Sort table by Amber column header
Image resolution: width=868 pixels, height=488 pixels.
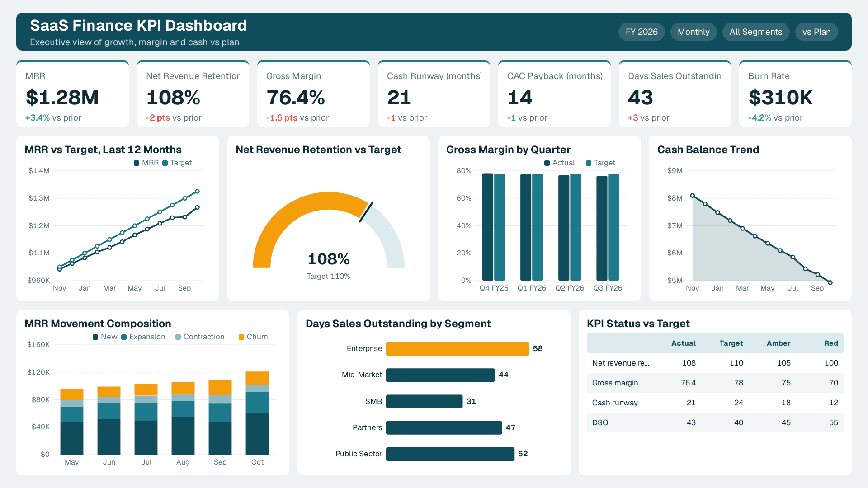click(778, 343)
